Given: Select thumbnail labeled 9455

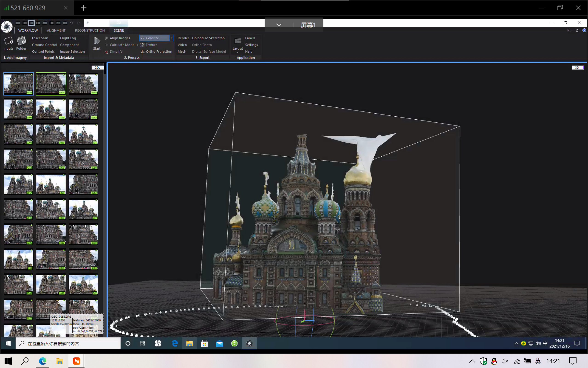Looking at the screenshot, I should pyautogui.click(x=18, y=84).
